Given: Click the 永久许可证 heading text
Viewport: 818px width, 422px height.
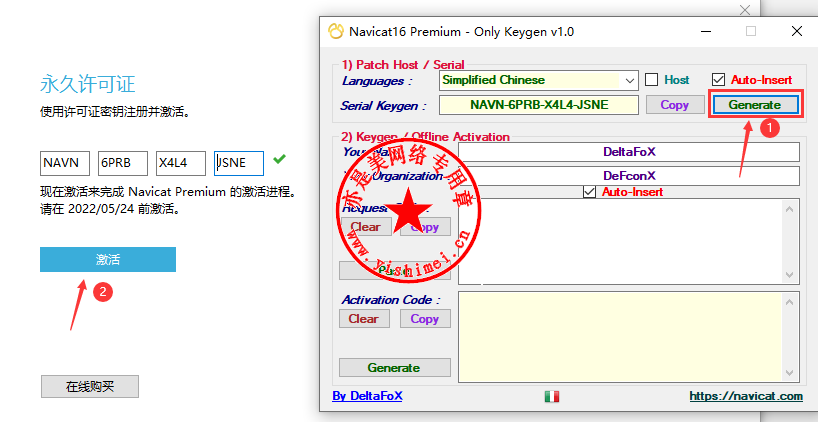Looking at the screenshot, I should coord(88,84).
